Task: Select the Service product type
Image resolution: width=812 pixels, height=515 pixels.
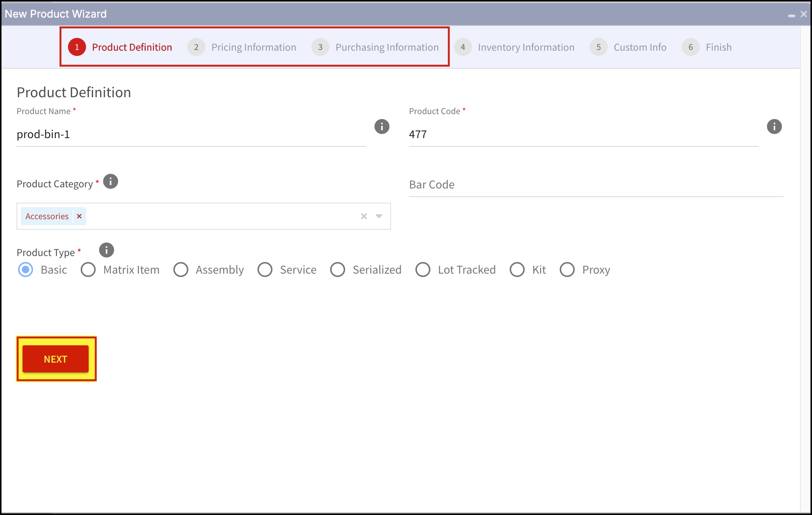Action: [x=265, y=270]
